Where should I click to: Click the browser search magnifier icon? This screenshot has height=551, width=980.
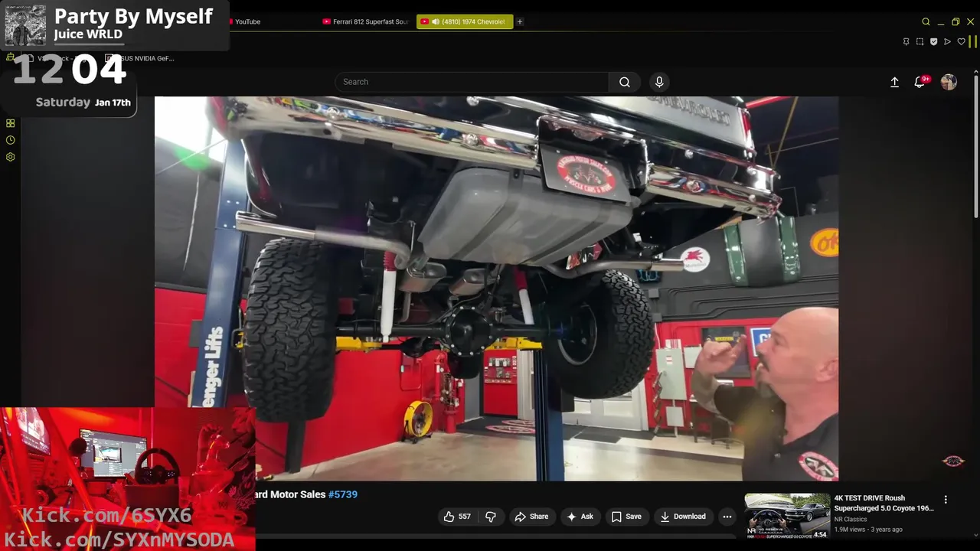coord(926,21)
